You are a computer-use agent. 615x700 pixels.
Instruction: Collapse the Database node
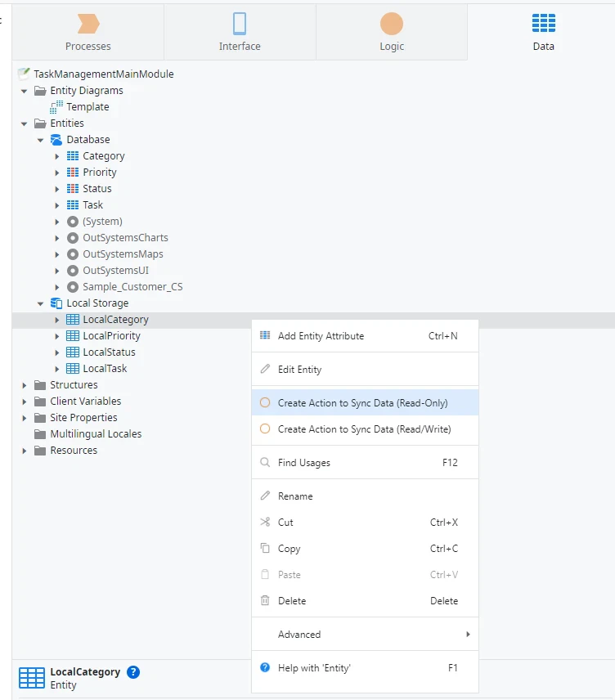[x=41, y=139]
